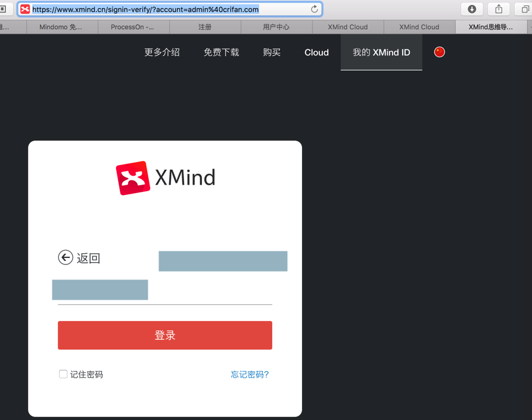This screenshot has width=532, height=420.
Task: Open 我的 XMind ID menu item
Action: (381, 52)
